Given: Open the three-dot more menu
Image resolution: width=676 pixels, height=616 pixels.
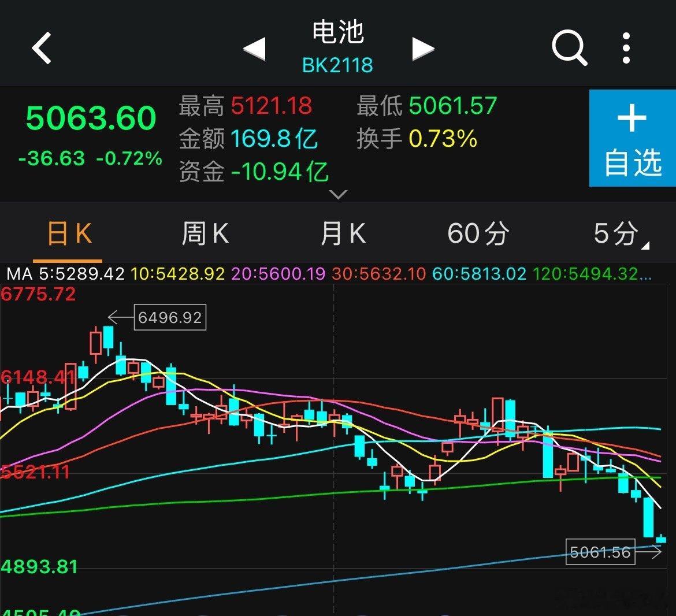Looking at the screenshot, I should click(626, 48).
